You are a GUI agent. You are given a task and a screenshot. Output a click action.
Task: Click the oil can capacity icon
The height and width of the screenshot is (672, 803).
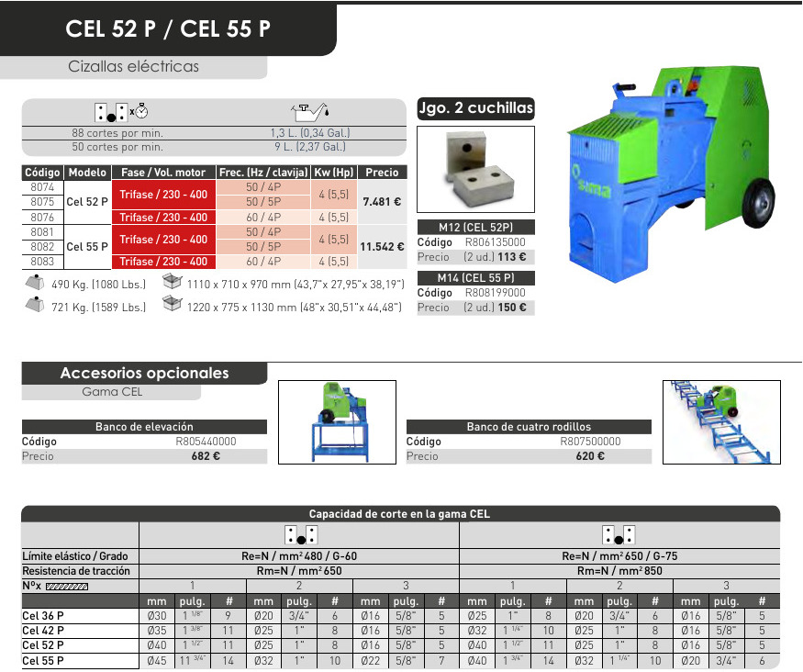pyautogui.click(x=308, y=112)
